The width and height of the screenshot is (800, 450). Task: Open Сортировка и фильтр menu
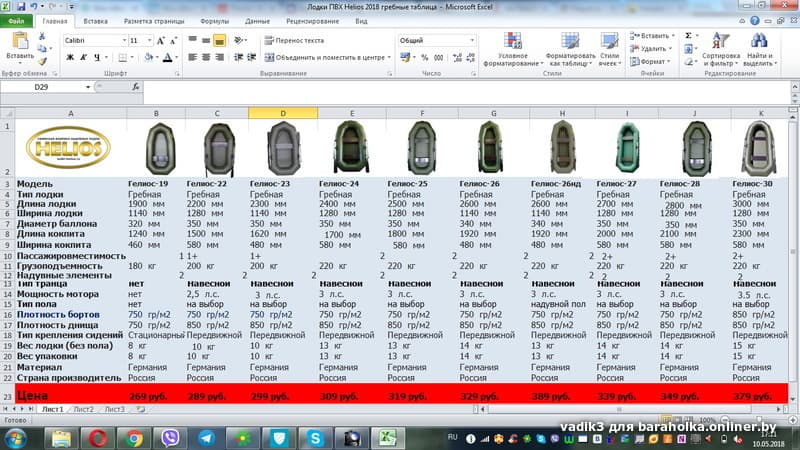[720, 49]
